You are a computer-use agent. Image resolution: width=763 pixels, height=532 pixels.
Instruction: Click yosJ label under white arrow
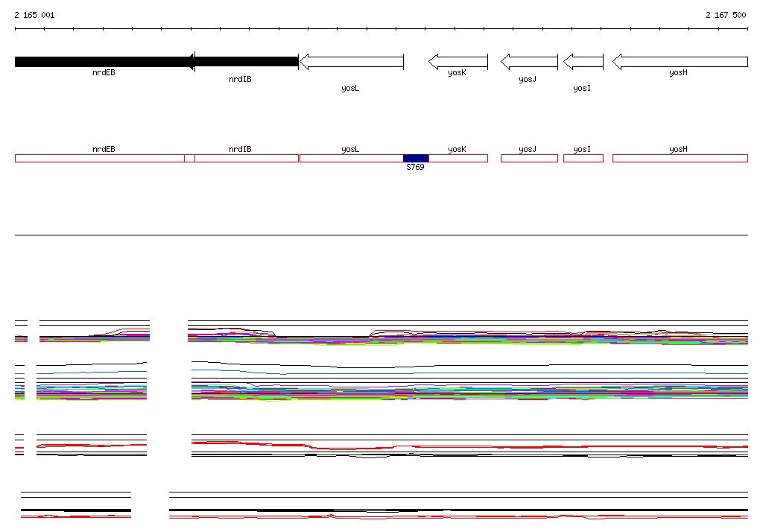tap(528, 79)
